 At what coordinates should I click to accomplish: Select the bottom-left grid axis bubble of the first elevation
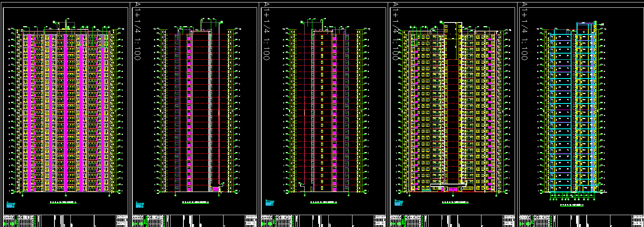[x=22, y=196]
